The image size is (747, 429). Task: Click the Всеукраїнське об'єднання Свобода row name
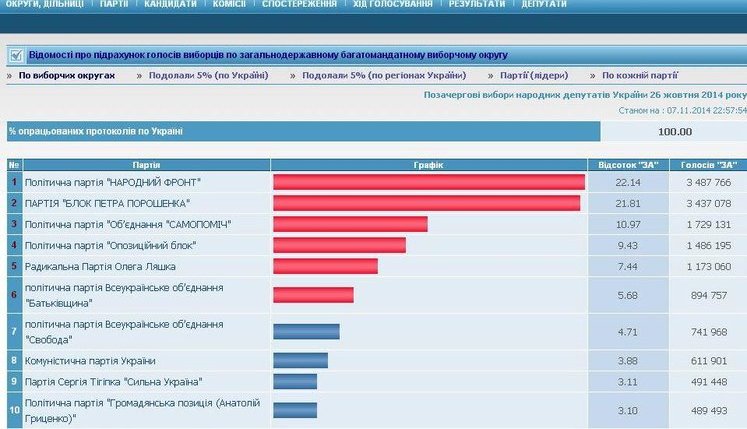(124, 332)
